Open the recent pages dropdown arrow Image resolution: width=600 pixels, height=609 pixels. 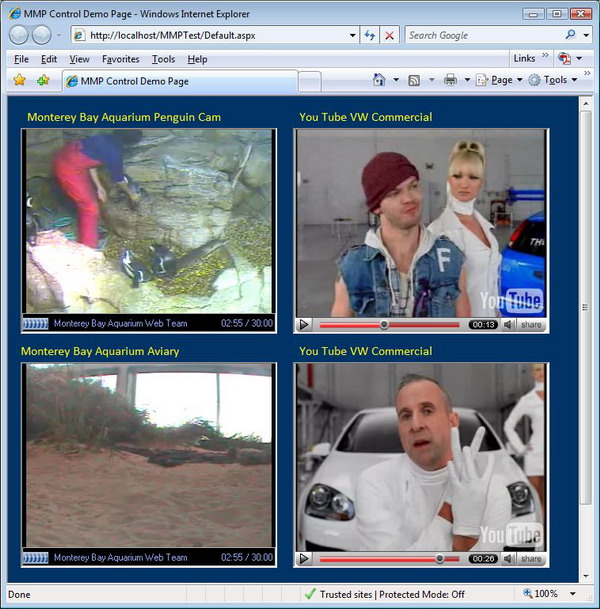click(x=59, y=35)
